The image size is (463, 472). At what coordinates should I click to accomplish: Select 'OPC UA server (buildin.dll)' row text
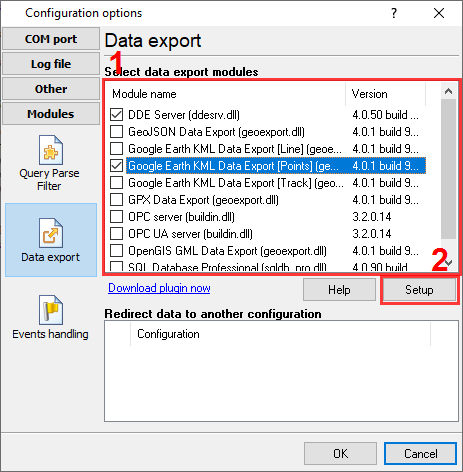(190, 234)
